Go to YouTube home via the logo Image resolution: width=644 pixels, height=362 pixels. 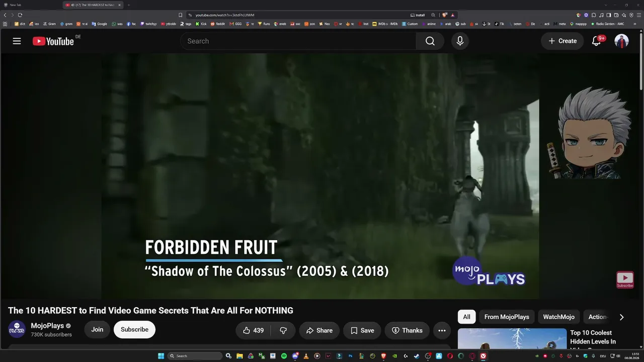[53, 41]
